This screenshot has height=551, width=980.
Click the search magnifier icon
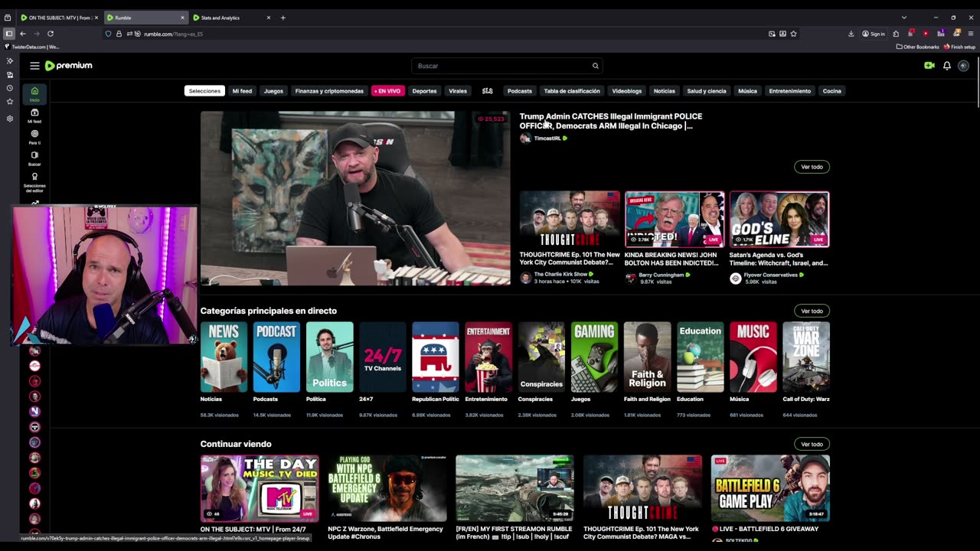pyautogui.click(x=595, y=66)
